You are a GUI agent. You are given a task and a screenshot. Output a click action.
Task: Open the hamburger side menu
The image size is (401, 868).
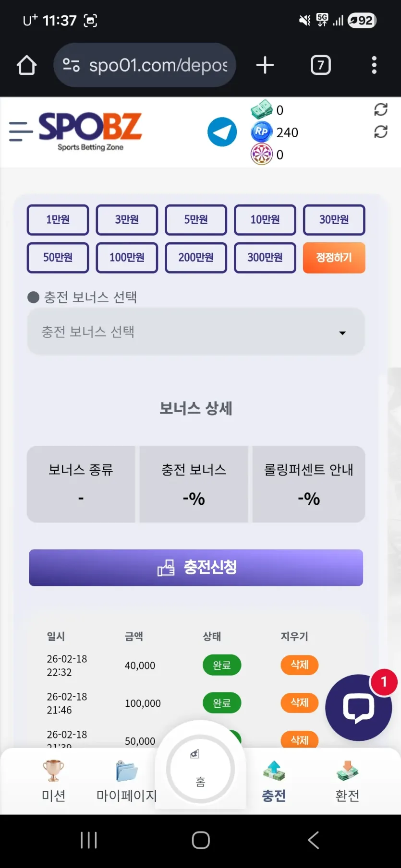(x=21, y=131)
